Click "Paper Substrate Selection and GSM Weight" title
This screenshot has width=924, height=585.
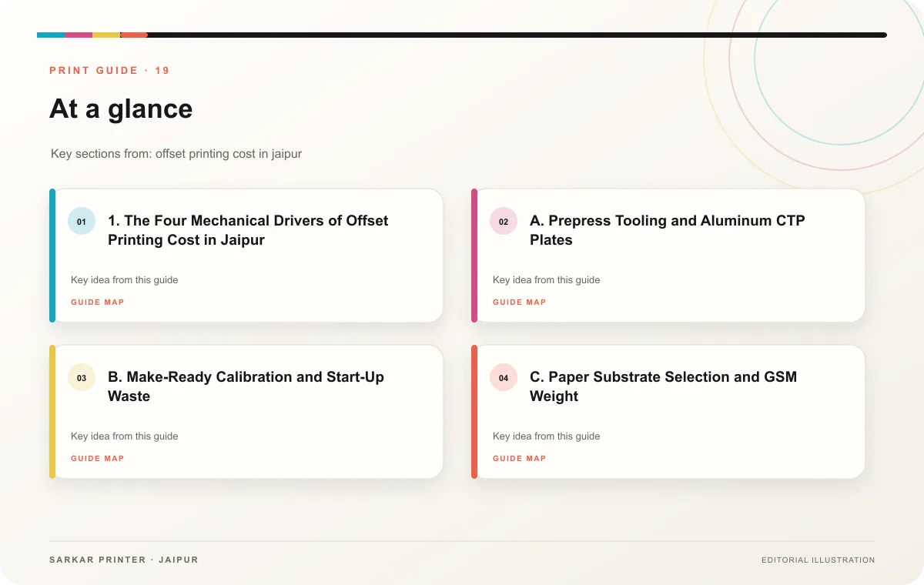click(x=663, y=386)
